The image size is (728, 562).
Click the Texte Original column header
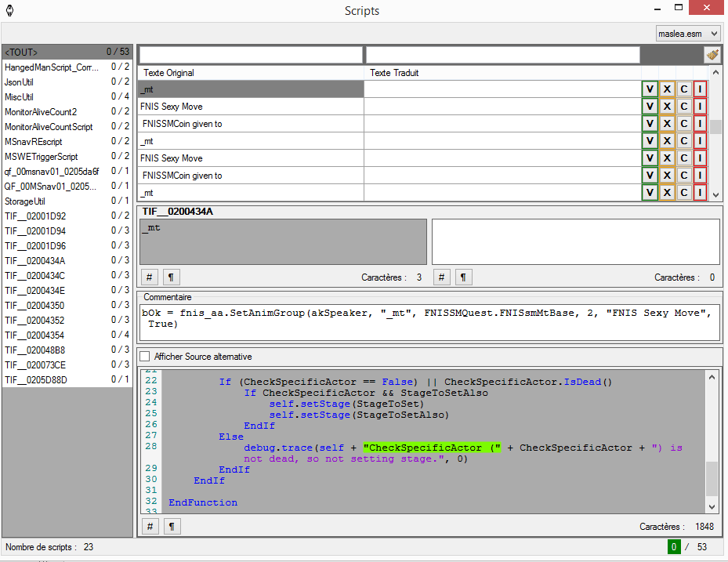(x=252, y=73)
